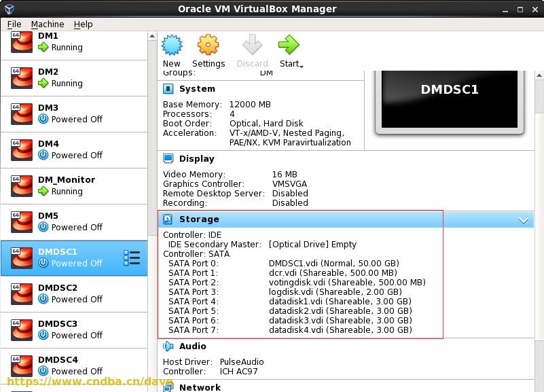Open the Display section heading link
Image resolution: width=544 pixels, height=392 pixels.
(197, 159)
